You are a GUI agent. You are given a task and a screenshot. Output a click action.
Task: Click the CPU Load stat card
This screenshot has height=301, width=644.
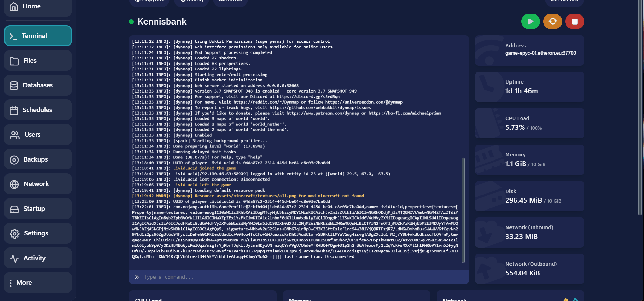tap(529, 123)
